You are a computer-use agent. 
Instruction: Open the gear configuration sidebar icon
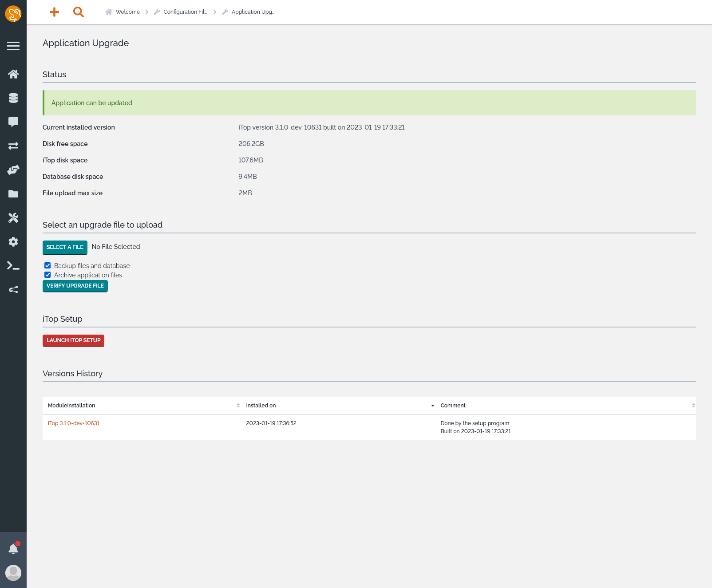click(x=13, y=242)
